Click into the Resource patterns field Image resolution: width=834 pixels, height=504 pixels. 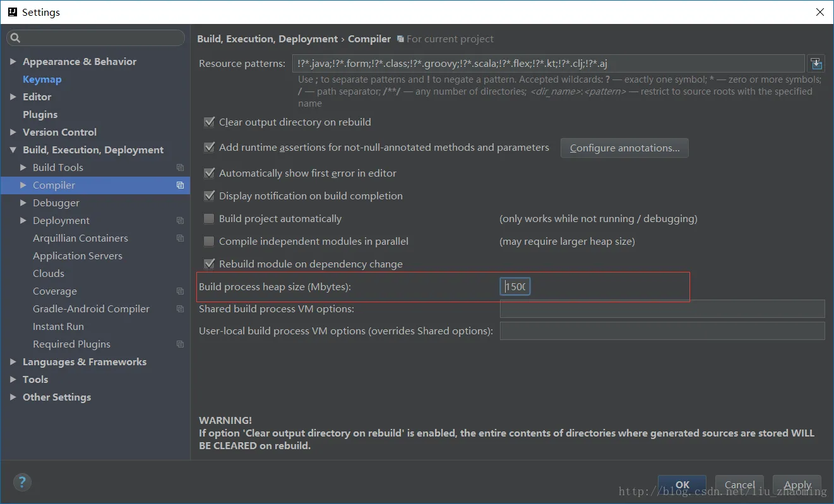tap(548, 63)
